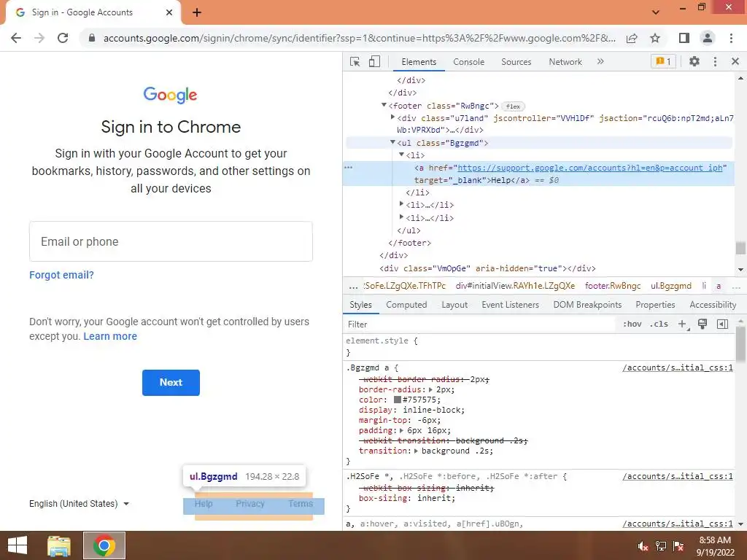Screen dimensions: 747x560
Task: Select footer.RwBngc in breadcrumb
Action: pos(613,286)
